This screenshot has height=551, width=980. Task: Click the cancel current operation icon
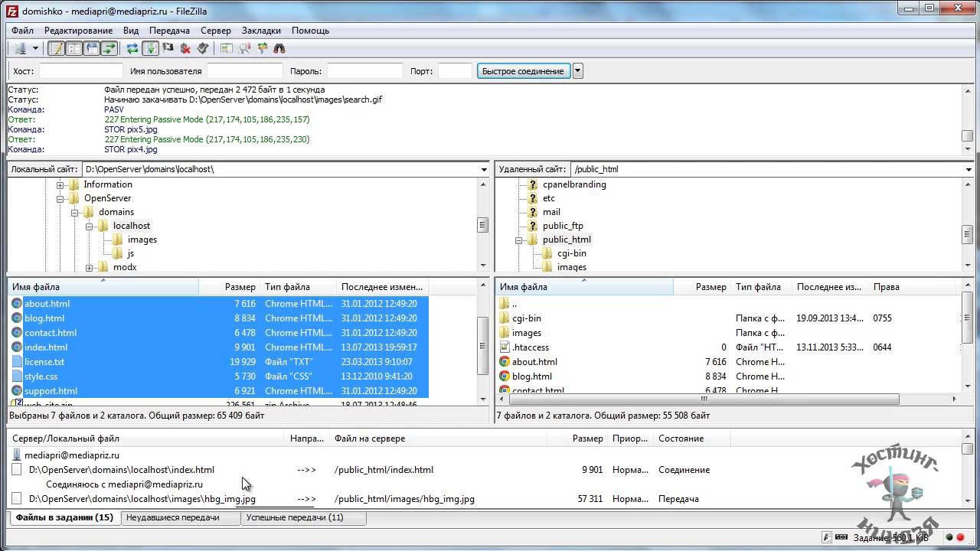point(168,48)
